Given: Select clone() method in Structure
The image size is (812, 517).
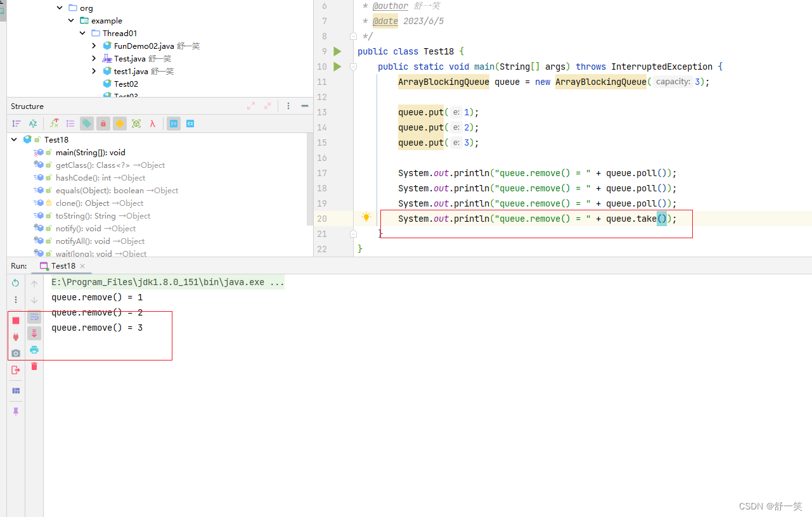Looking at the screenshot, I should [x=100, y=203].
